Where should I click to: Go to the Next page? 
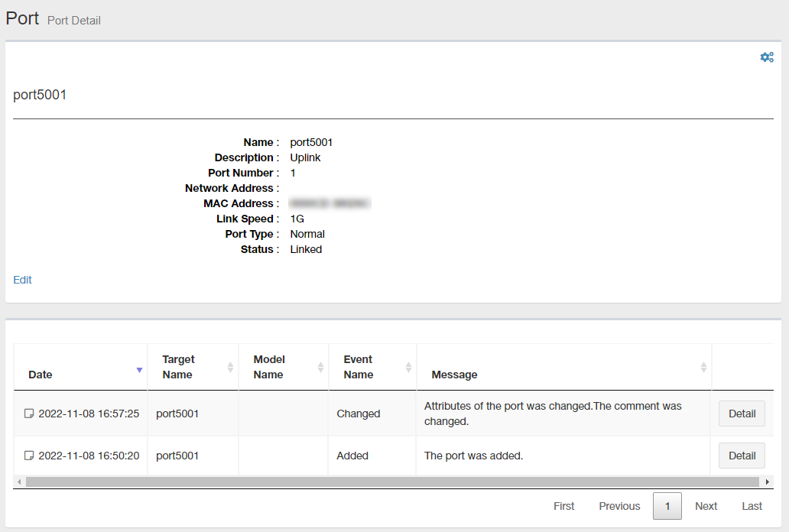pyautogui.click(x=706, y=506)
